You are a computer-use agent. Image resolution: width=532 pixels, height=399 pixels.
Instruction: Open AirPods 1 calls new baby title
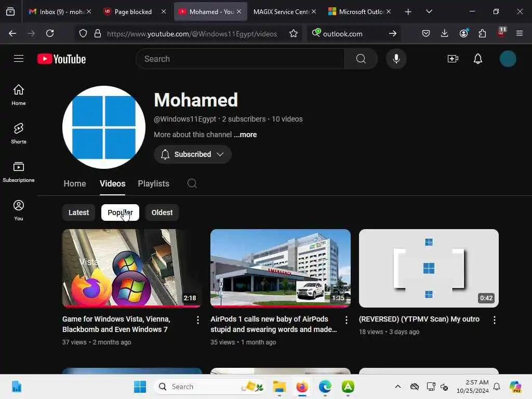273,324
